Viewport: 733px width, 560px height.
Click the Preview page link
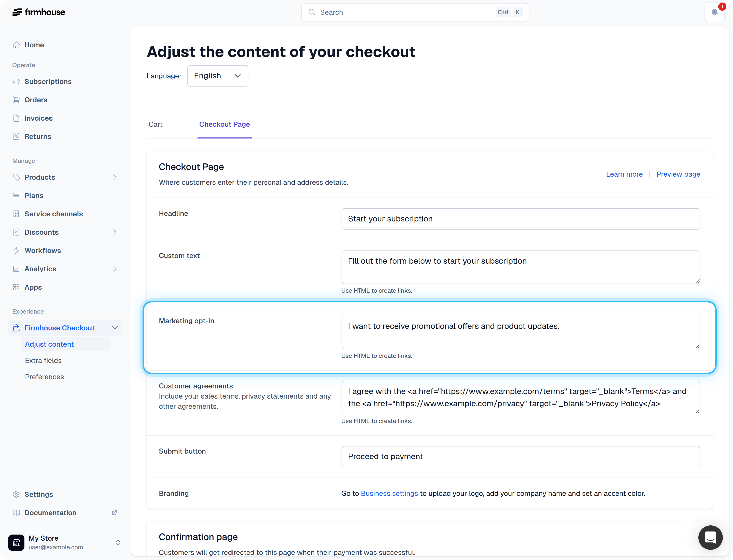pyautogui.click(x=678, y=174)
